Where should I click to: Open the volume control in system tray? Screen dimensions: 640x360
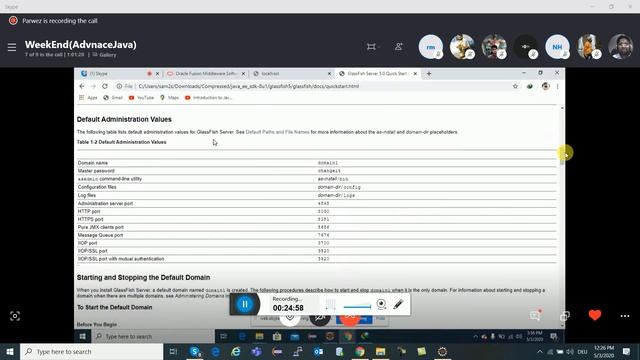click(x=570, y=351)
